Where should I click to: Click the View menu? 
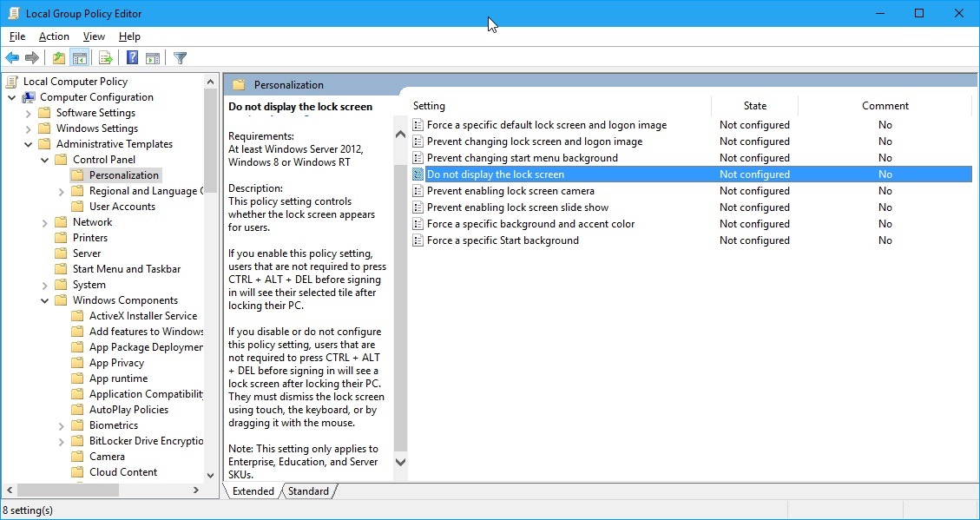point(93,36)
